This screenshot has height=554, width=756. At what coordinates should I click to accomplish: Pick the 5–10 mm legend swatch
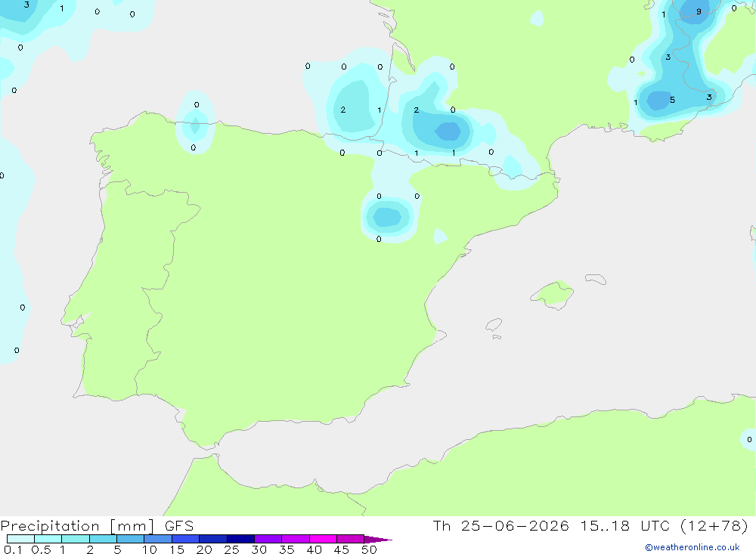click(130, 539)
